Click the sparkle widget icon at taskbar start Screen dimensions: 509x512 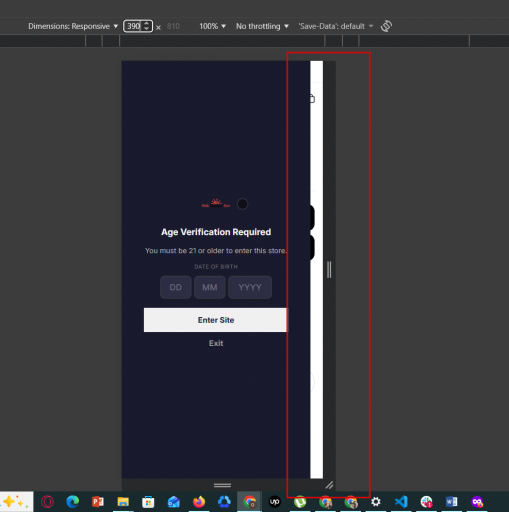click(x=14, y=502)
